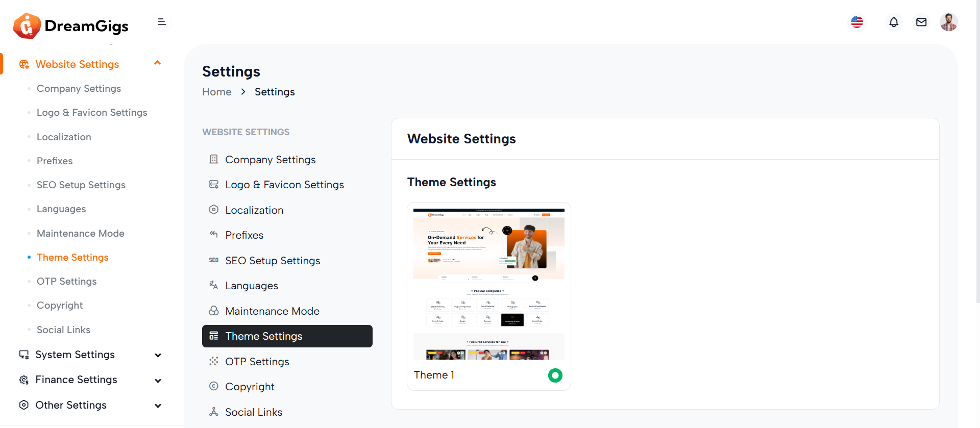Open Localization in the left sidebar
The image size is (980, 428).
(x=64, y=137)
